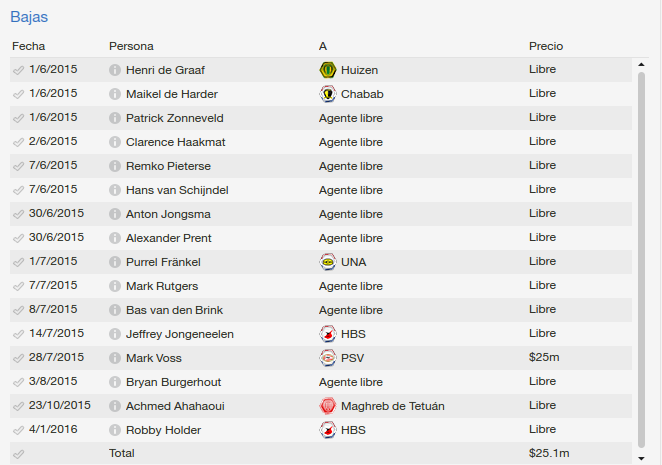Image resolution: width=662 pixels, height=465 pixels.
Task: Click the Maghreb de Tetuán crest
Action: coord(328,406)
